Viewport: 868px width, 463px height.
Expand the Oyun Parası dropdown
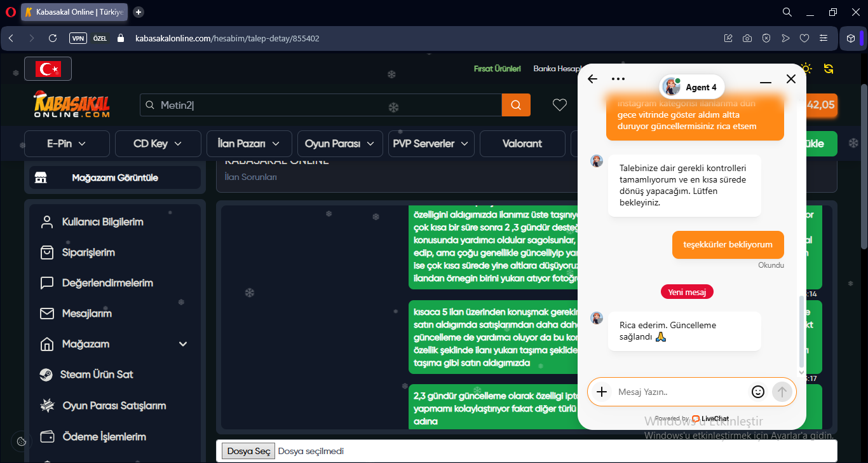tap(340, 144)
